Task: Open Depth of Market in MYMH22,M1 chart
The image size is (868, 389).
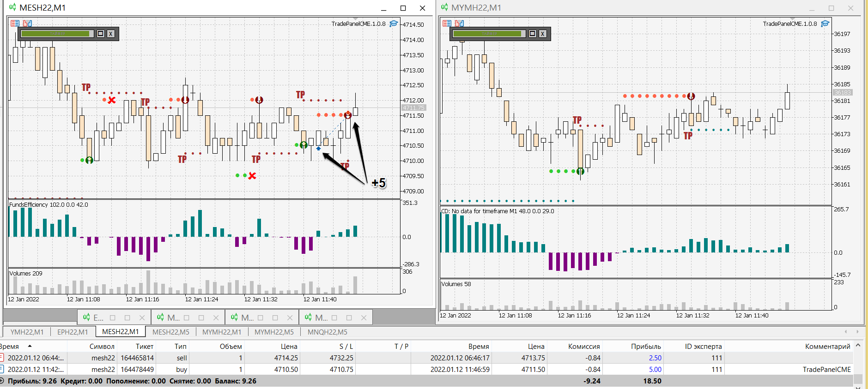Action: coord(447,23)
